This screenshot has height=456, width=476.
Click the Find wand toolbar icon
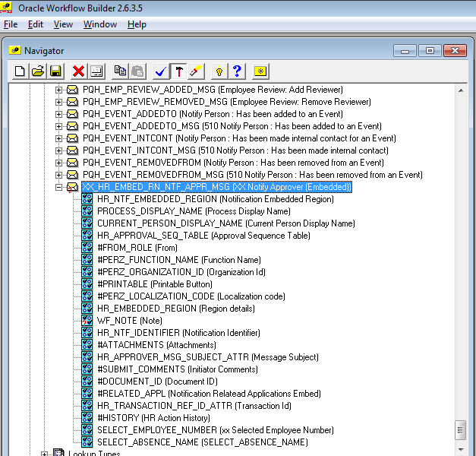[196, 71]
